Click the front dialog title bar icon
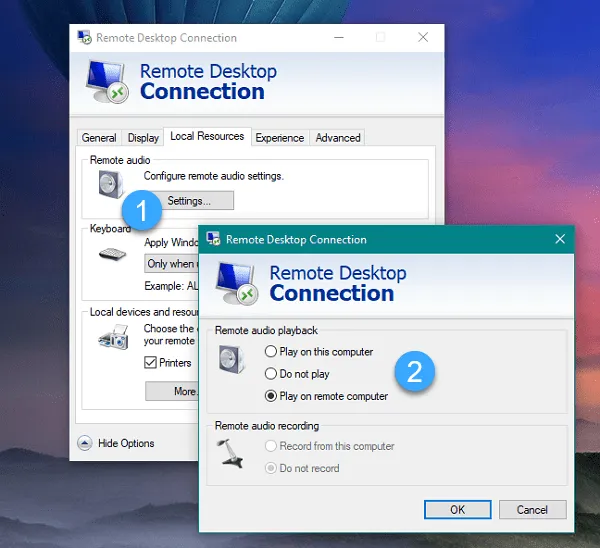 (214, 239)
